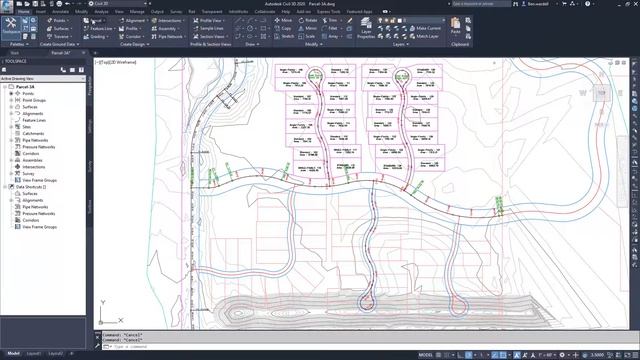
Task: Click the Fillet tool
Action: pos(331,29)
